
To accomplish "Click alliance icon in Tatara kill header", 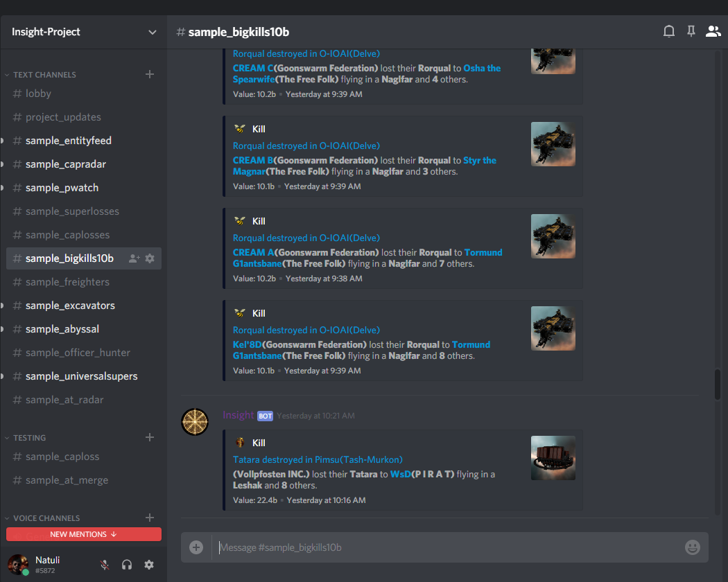I will point(240,442).
